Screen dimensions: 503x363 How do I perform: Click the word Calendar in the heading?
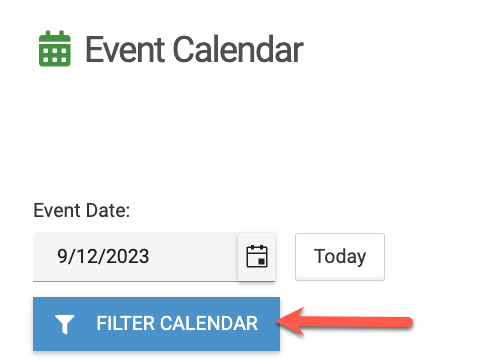(x=238, y=49)
